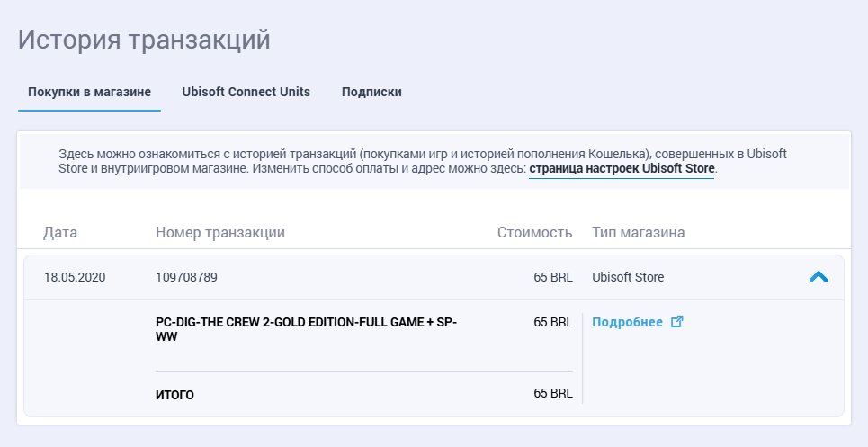
Task: Collapse the transaction with the chevron arrow
Action: point(819,277)
